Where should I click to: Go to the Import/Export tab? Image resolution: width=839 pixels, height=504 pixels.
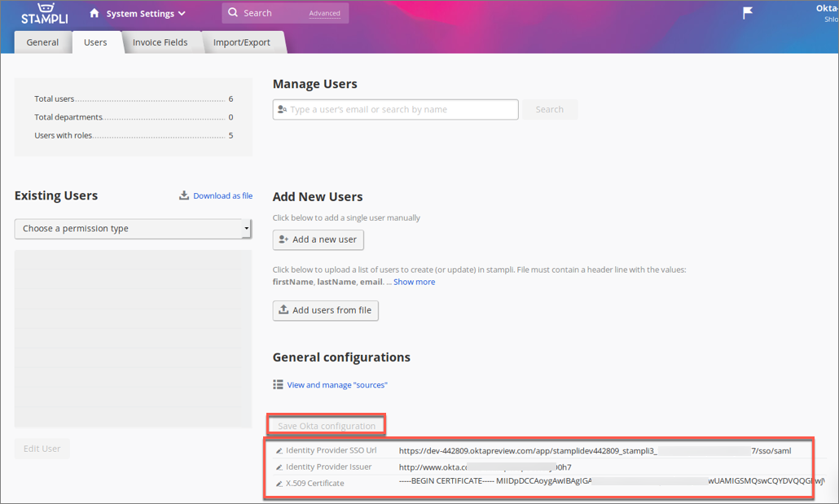(x=243, y=42)
